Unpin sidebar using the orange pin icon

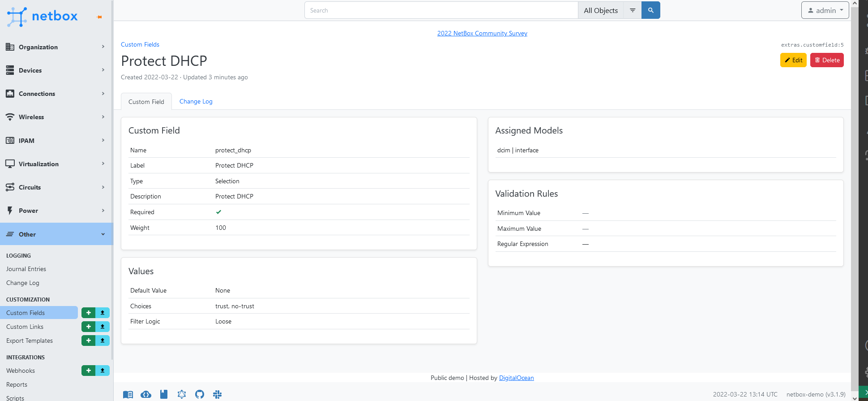99,17
